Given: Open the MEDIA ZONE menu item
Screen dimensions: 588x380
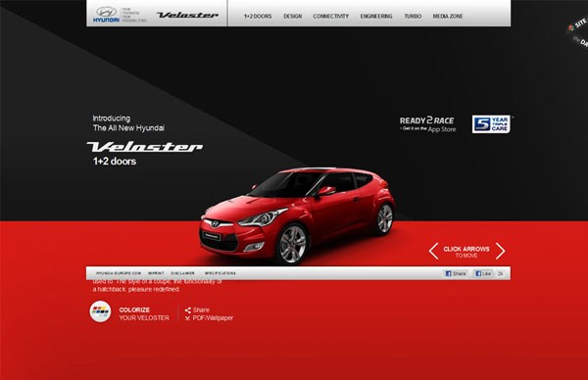Looking at the screenshot, I should [448, 16].
